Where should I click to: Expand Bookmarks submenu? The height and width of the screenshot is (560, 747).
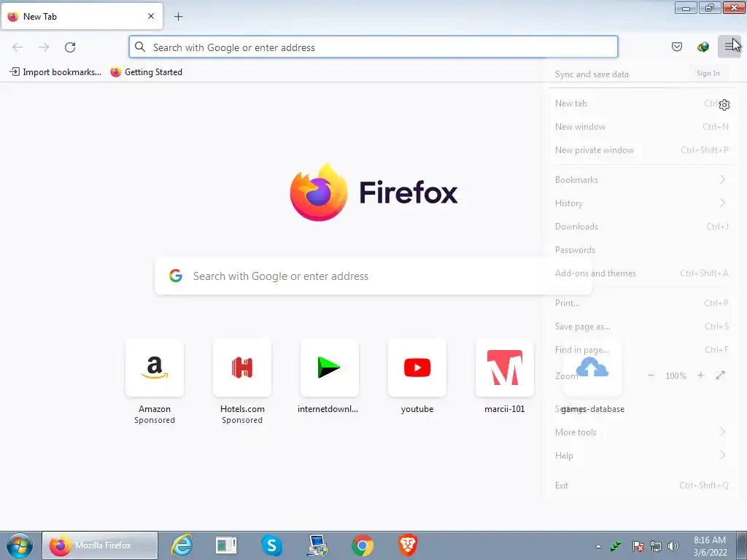(x=641, y=180)
